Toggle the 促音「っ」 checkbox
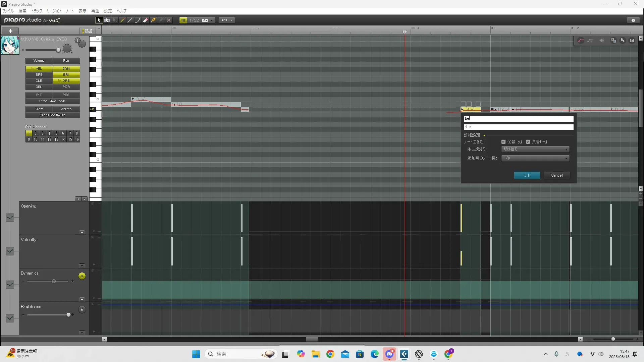The image size is (644, 362). (503, 142)
